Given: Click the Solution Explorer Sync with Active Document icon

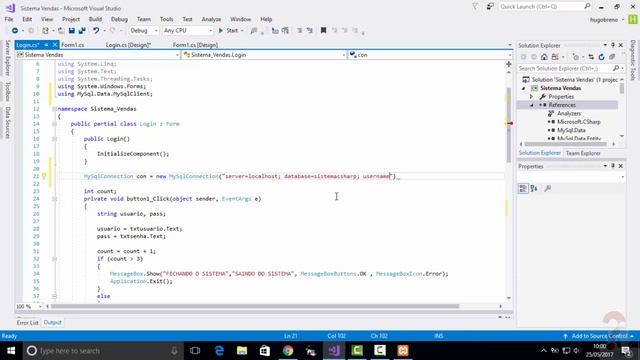Looking at the screenshot, I should 591,57.
